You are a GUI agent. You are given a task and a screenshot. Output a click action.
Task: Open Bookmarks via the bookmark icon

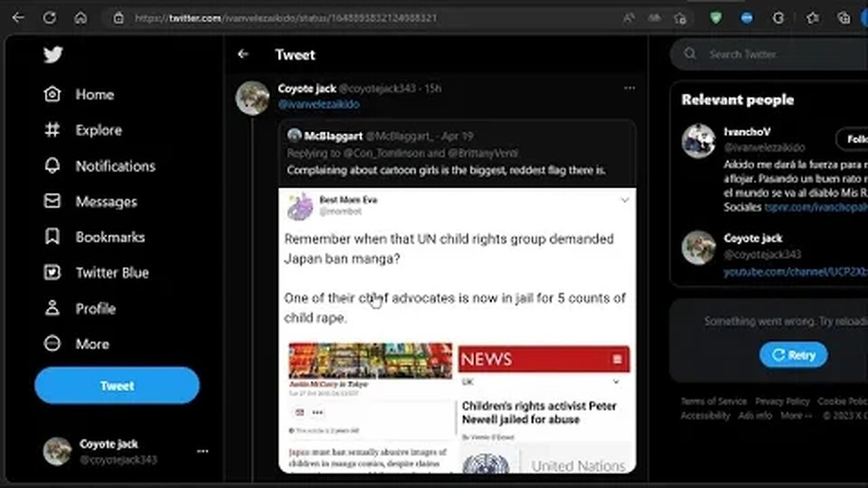click(52, 237)
